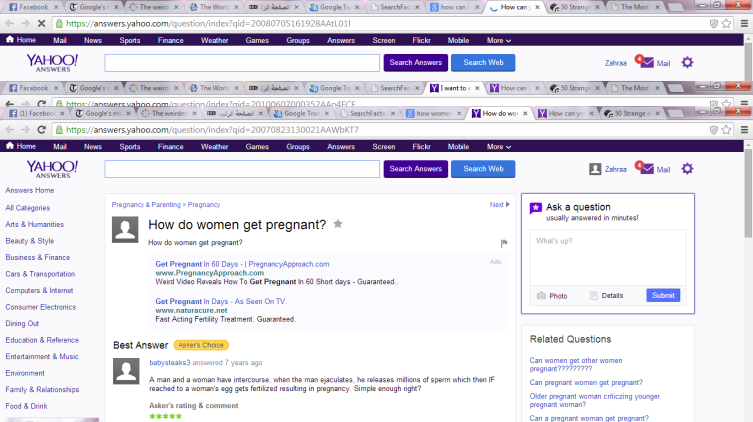
Task: Switch to '50 Strange' tab in front window
Action: tap(632, 113)
